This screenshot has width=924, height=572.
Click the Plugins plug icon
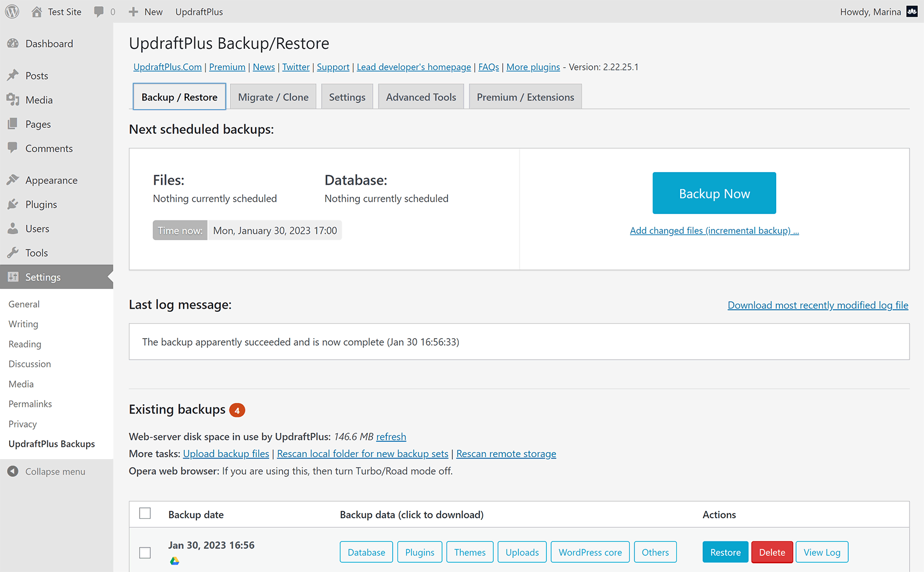click(x=13, y=204)
